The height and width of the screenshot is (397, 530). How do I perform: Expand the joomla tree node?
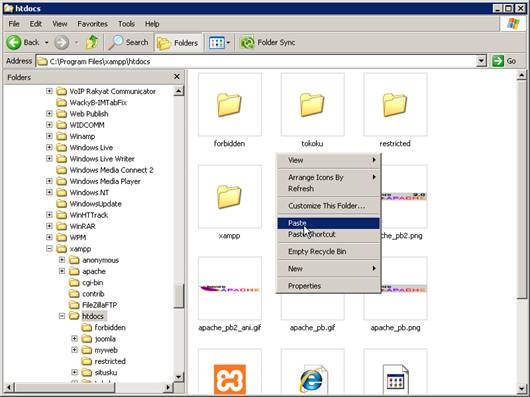75,339
